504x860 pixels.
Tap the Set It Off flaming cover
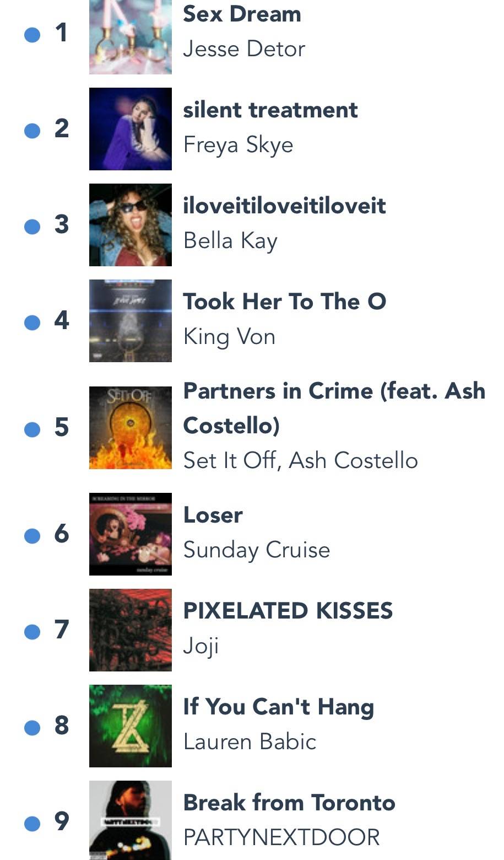tap(131, 428)
